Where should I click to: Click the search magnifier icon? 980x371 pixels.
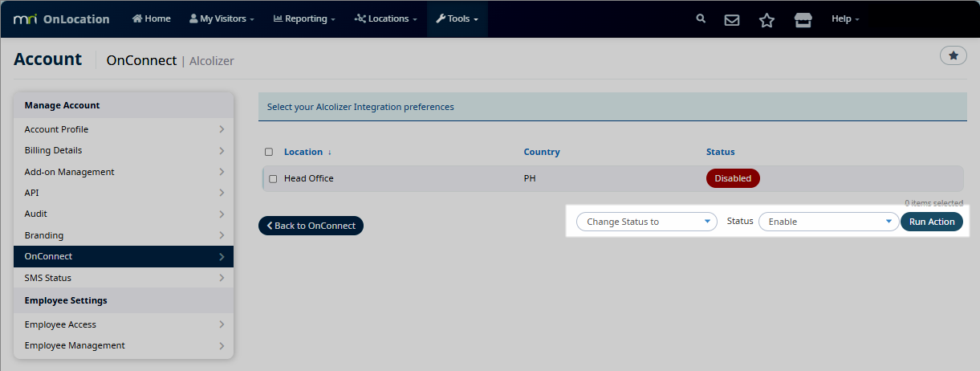701,18
